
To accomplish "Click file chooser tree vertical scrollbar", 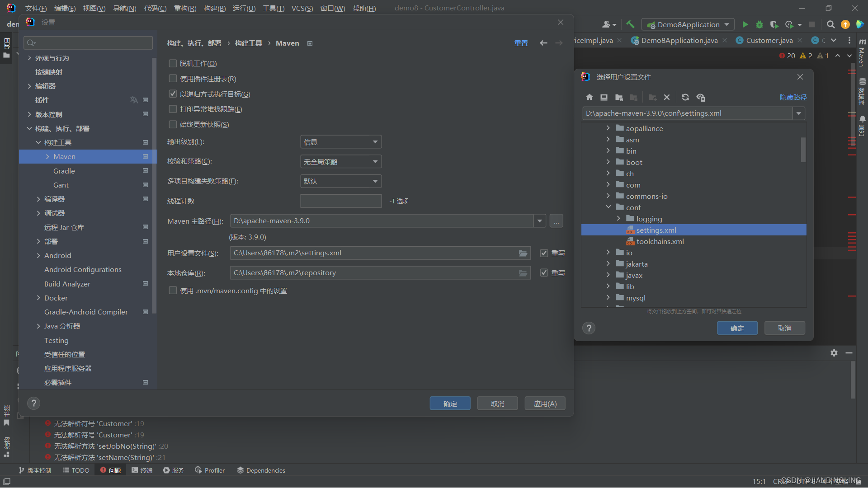I will tap(803, 150).
